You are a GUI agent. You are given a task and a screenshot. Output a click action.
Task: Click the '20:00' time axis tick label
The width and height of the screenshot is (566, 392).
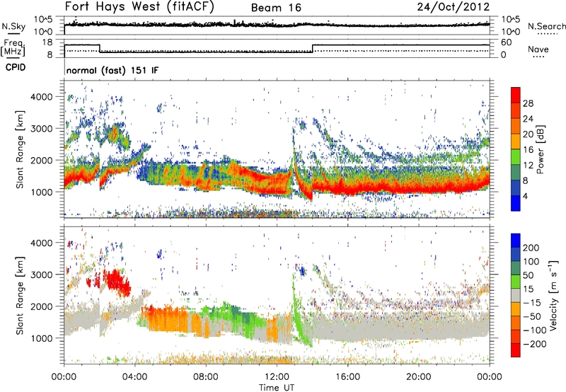(418, 377)
